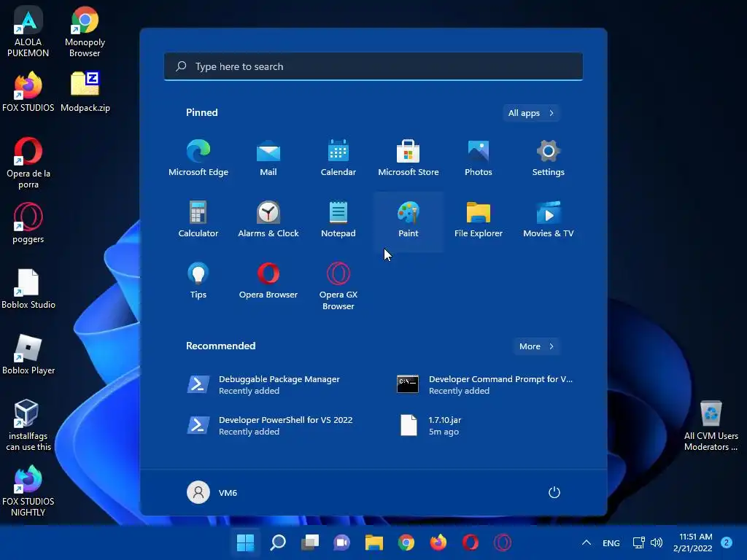This screenshot has height=560, width=747.
Task: Launch Opera from the taskbar
Action: coord(471,542)
